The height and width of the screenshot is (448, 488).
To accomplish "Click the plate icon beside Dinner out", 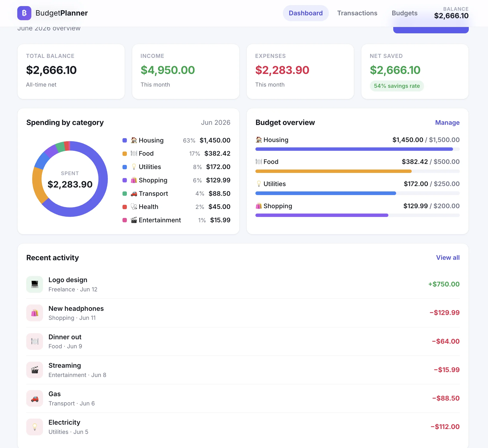I will (35, 341).
